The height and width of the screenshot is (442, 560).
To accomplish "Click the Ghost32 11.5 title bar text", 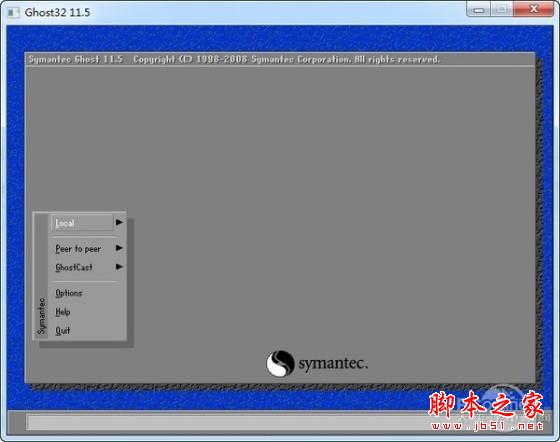I will tap(57, 12).
